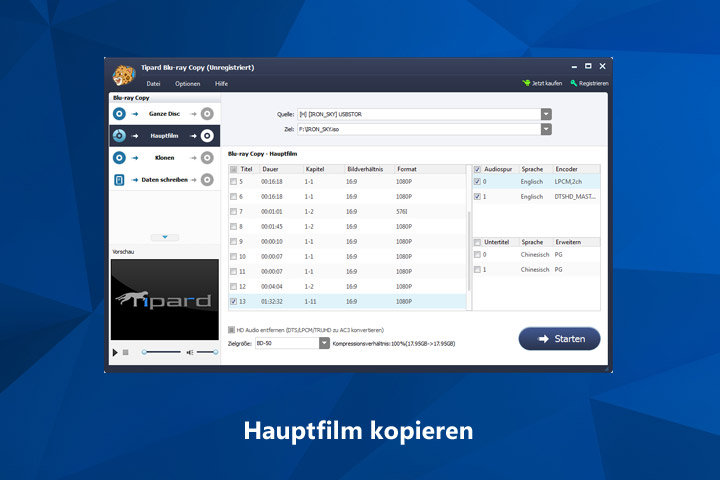Click the preview volume slider
Viewport: 720px width, 480px height.
coord(207,352)
